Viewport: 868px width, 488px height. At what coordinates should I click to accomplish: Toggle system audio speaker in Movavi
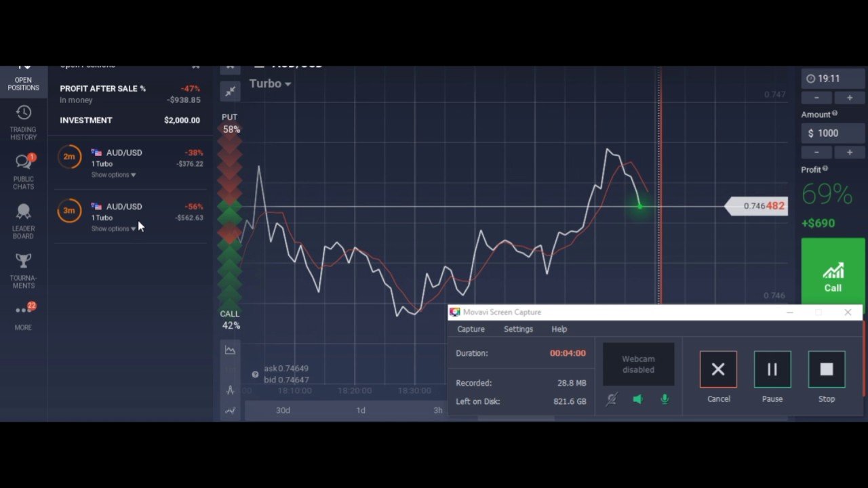[x=637, y=399]
